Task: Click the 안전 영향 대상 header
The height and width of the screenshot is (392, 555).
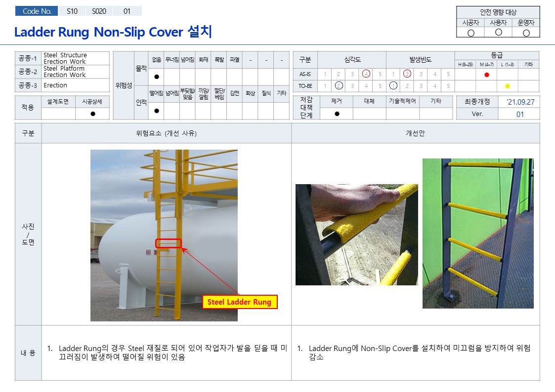Action: 498,12
